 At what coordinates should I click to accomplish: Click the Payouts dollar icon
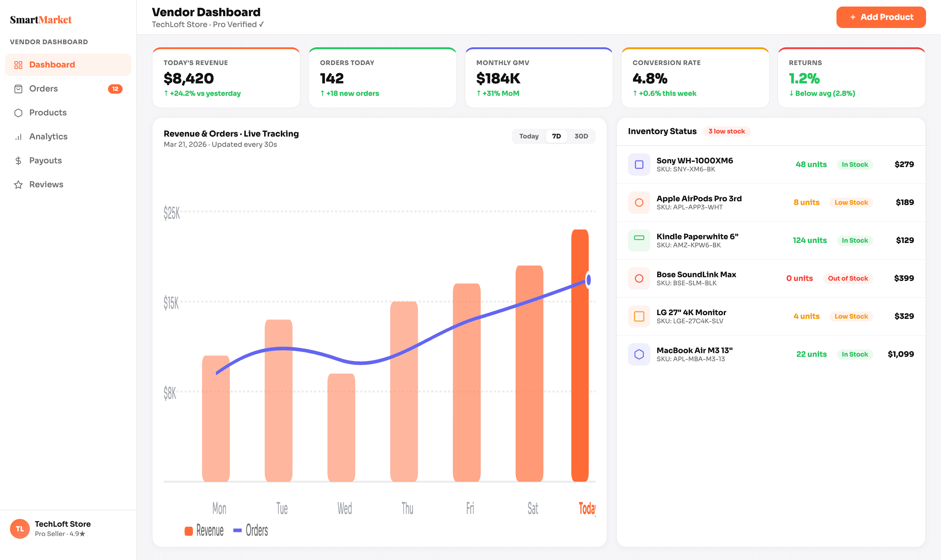[18, 160]
